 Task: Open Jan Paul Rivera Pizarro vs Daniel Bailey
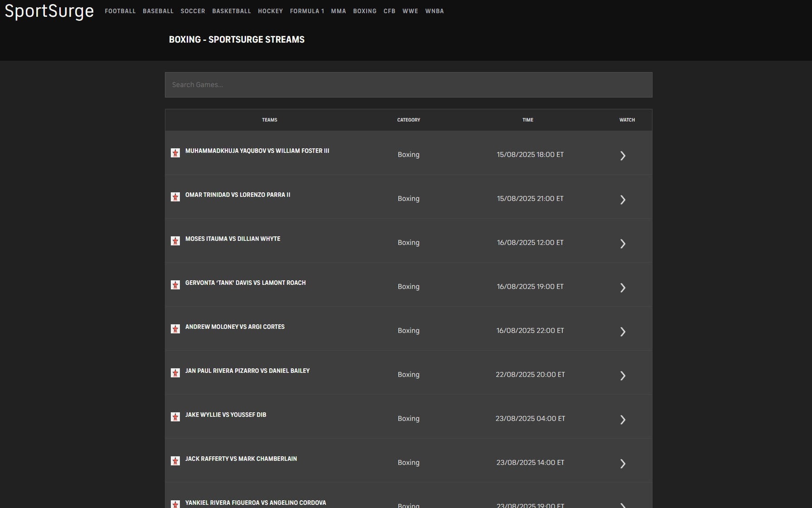(x=247, y=371)
